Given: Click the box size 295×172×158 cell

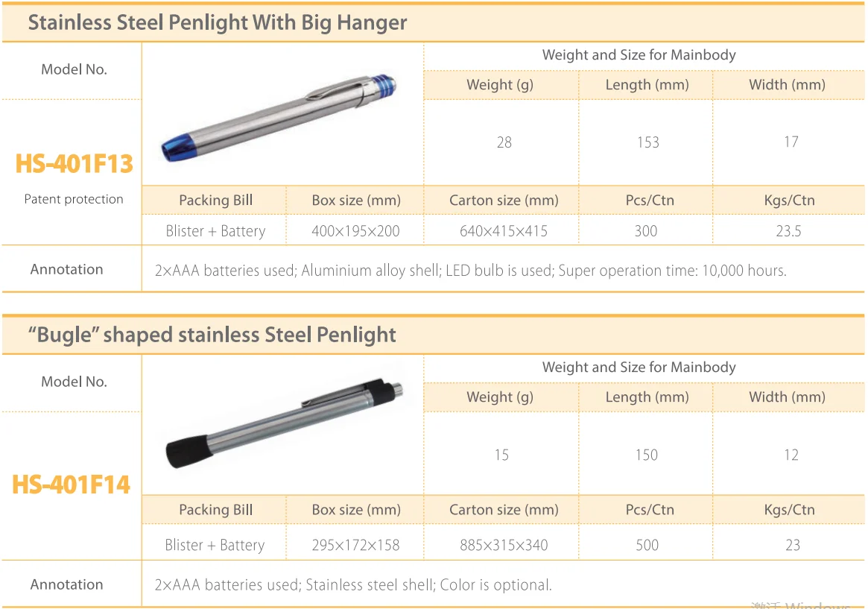Looking at the screenshot, I should tap(355, 545).
